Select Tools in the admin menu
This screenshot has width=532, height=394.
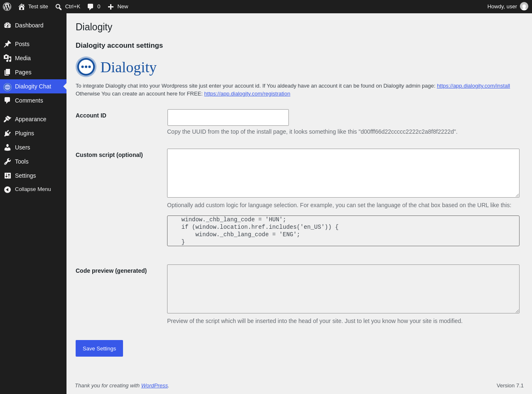(x=33, y=162)
